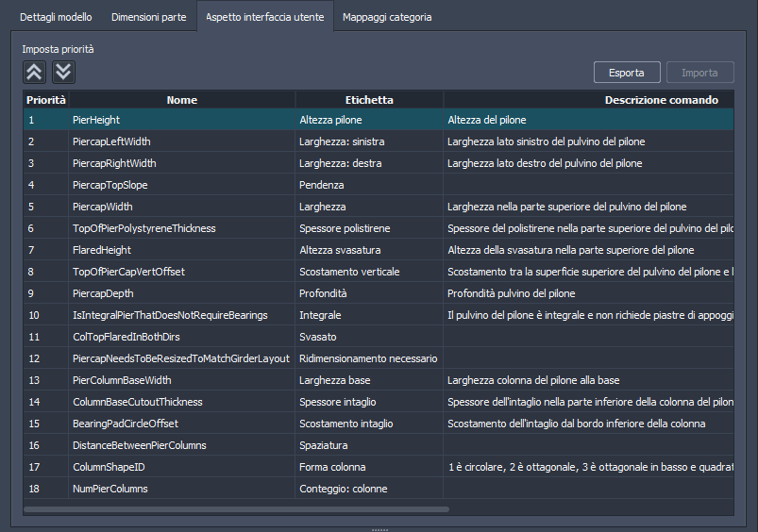This screenshot has height=532, width=758.
Task: Open the Dimensioni parte tab
Action: point(148,17)
